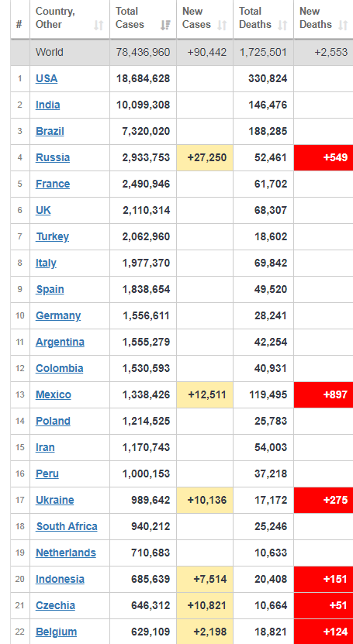Visit the Netherlands country link
This screenshot has height=644, width=353.
(x=66, y=553)
